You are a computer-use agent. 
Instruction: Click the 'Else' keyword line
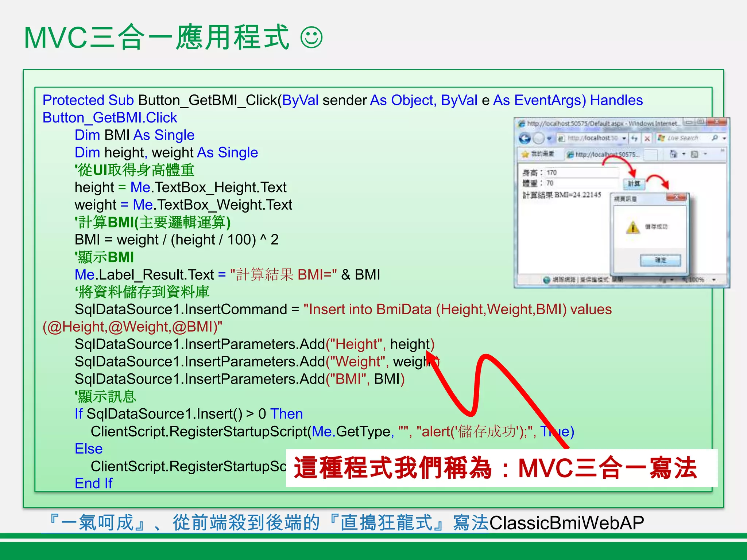pyautogui.click(x=89, y=449)
